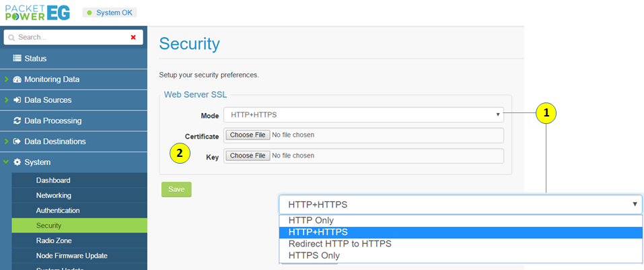The width and height of the screenshot is (644, 270).
Task: Click Choose File for Key
Action: (247, 156)
